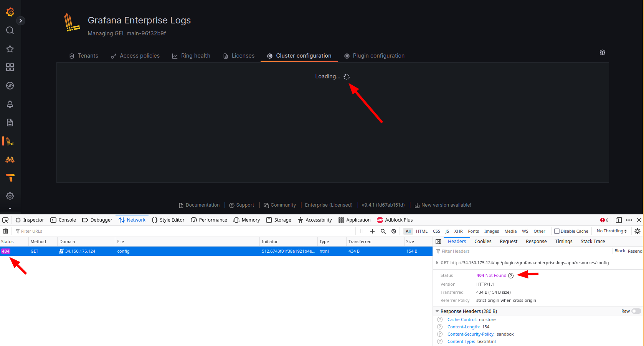Screen dimensions: 644x346
Task: Select the All requests filter
Action: coord(408,231)
